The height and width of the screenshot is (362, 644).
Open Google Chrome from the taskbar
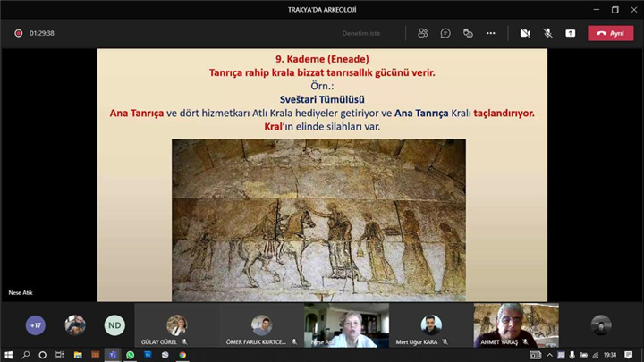(182, 355)
